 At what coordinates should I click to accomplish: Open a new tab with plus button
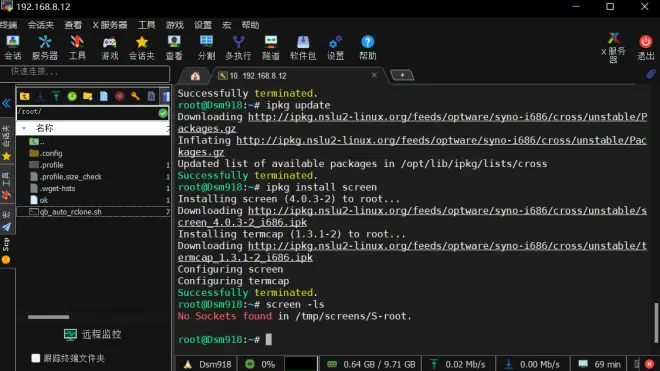pos(402,75)
